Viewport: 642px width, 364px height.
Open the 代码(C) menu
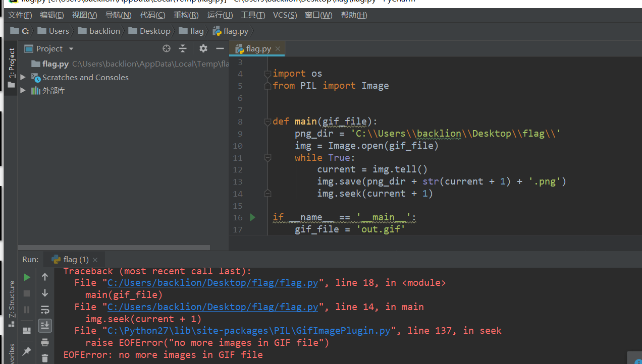(x=152, y=15)
